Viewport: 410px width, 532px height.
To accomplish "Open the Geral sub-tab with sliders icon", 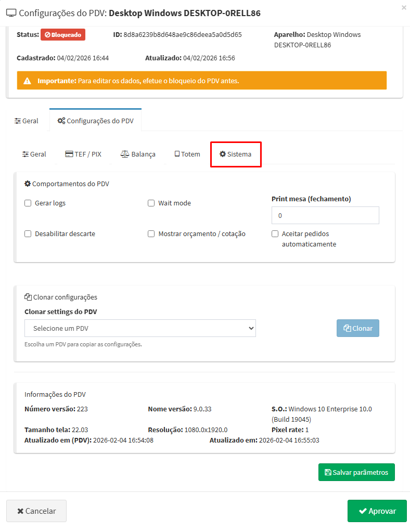I will coord(34,154).
